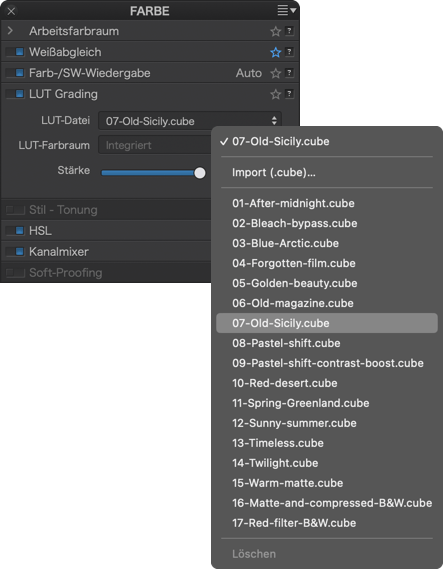
Task: Open the FARBE panel options menu icon
Action: [x=287, y=10]
